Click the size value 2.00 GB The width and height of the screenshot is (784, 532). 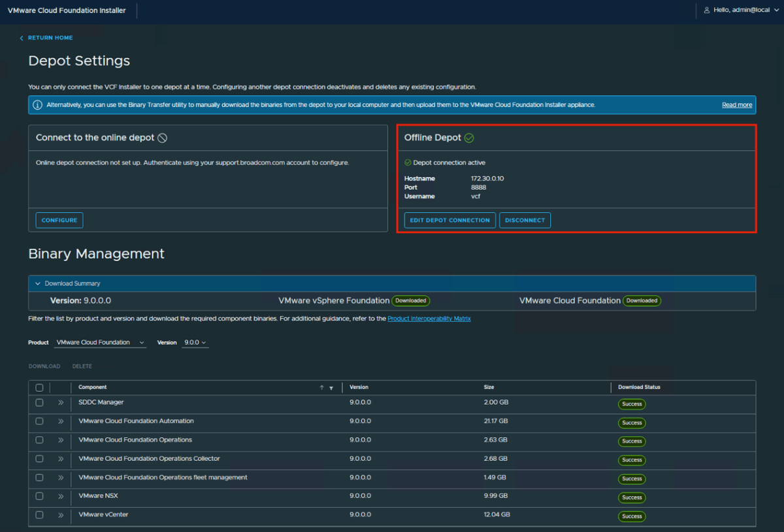[x=496, y=403]
